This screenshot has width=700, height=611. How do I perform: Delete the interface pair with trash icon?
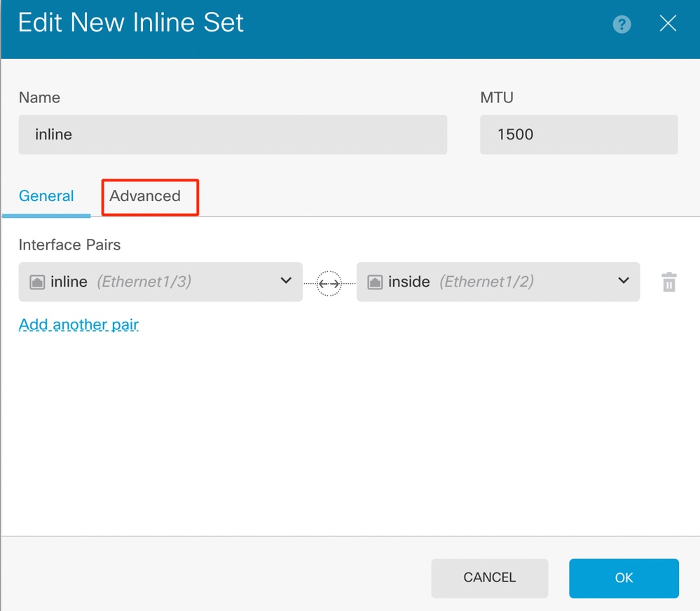(x=668, y=282)
